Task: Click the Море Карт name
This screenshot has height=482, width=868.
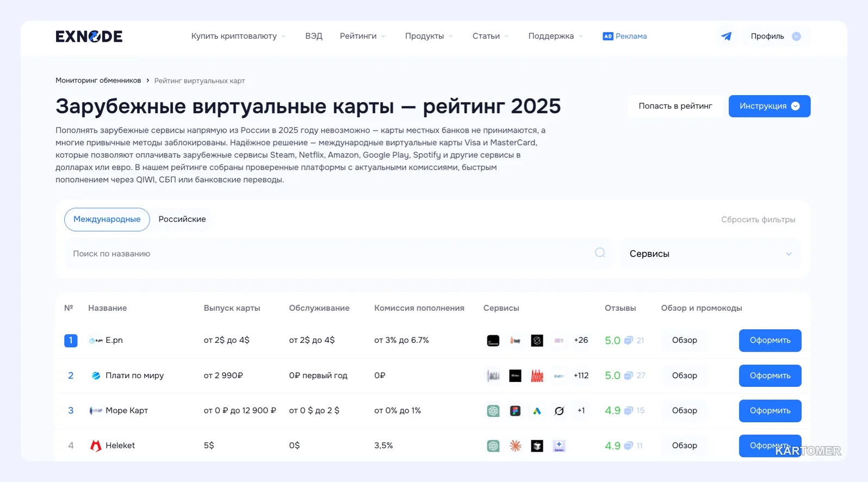Action: pos(127,411)
